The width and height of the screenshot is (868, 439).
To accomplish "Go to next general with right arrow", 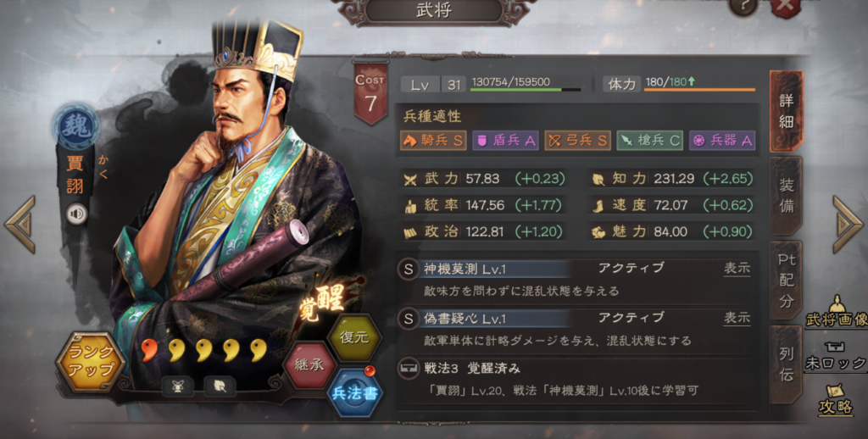I will coord(848,225).
